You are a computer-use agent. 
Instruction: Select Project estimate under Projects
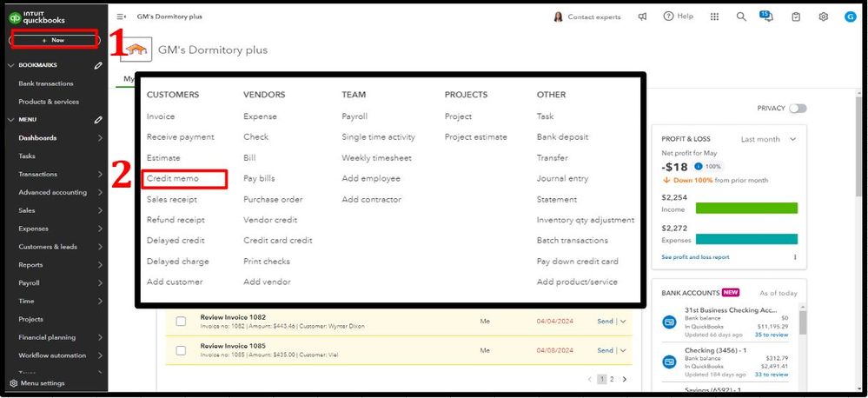(475, 137)
